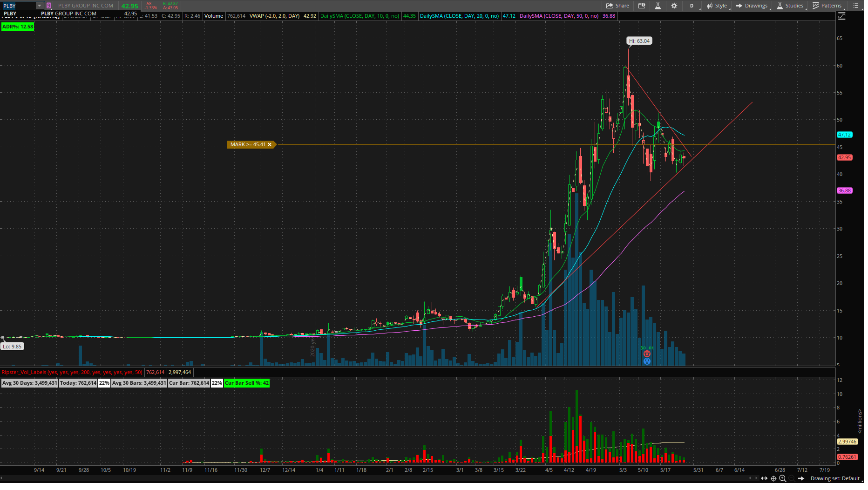Remove the MARK >= 45.41 alert
Screen dimensions: 868x490
[270, 145]
